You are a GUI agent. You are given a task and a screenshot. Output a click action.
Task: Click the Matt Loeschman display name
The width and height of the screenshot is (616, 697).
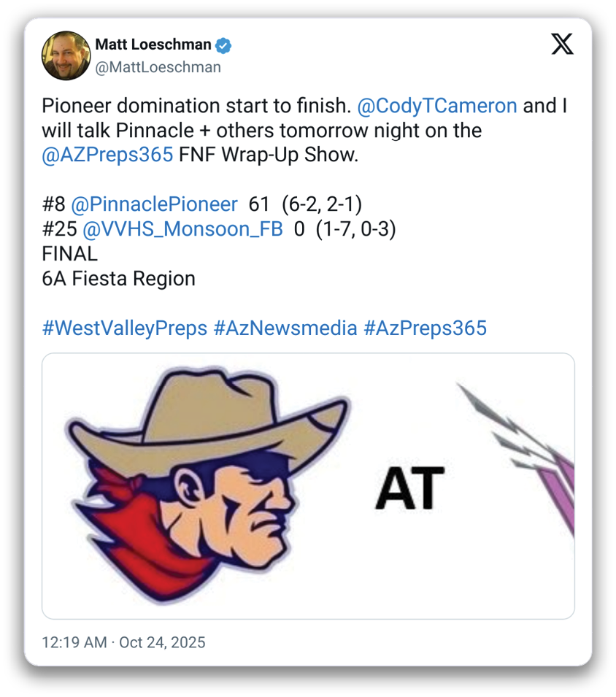tap(153, 45)
